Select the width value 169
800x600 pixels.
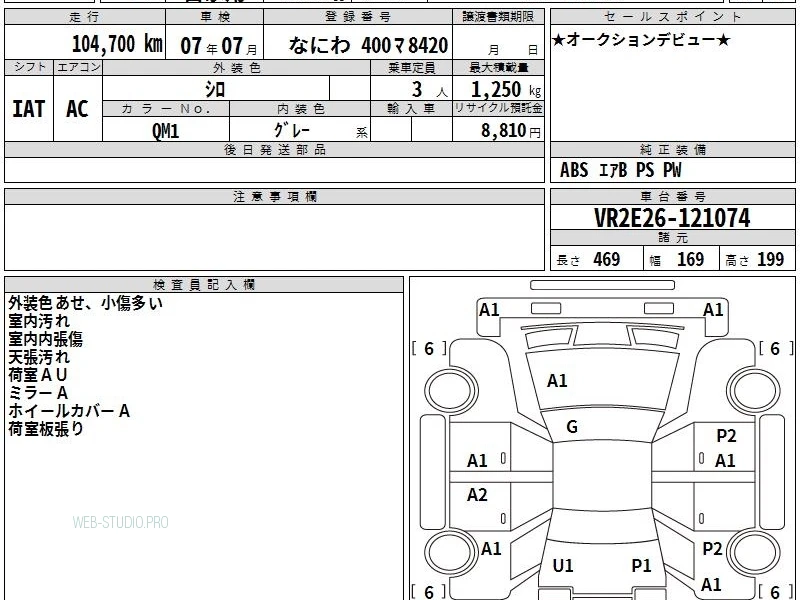tap(690, 259)
